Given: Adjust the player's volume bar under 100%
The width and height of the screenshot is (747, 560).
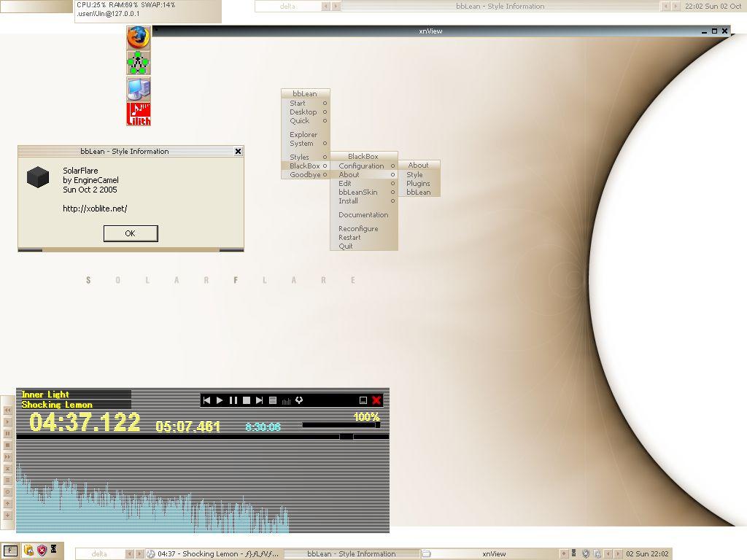Looking at the screenshot, I should point(341,425).
